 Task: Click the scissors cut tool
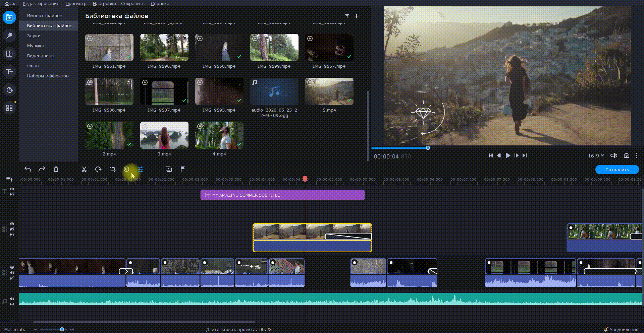coord(84,170)
